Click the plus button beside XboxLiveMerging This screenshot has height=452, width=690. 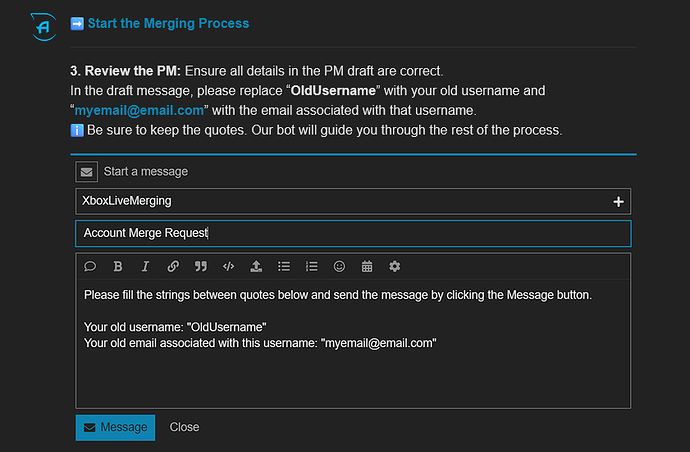click(x=619, y=201)
